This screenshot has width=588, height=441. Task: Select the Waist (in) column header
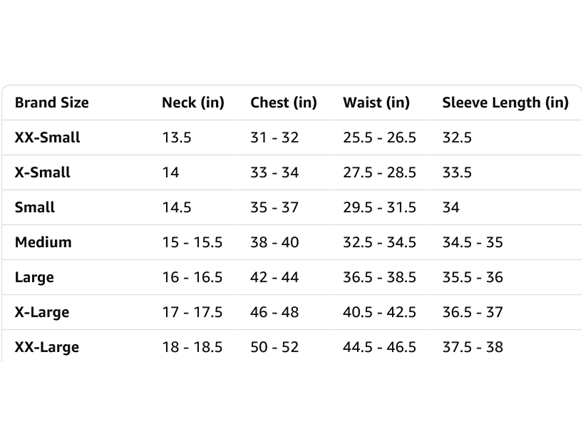(x=376, y=102)
